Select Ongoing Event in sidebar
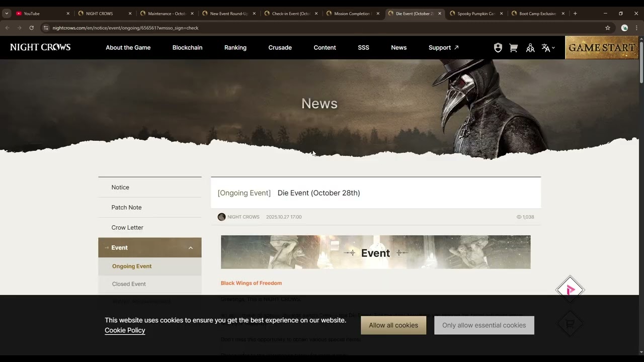This screenshot has height=362, width=644. pos(150,266)
